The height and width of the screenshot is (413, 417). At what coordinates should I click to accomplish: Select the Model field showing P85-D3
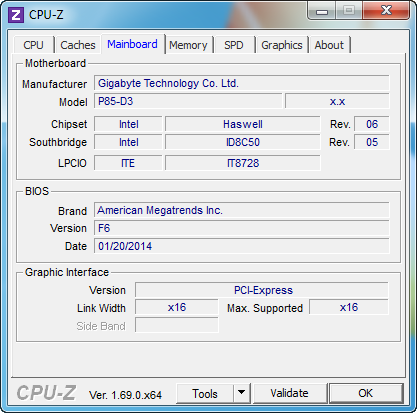pyautogui.click(x=188, y=101)
